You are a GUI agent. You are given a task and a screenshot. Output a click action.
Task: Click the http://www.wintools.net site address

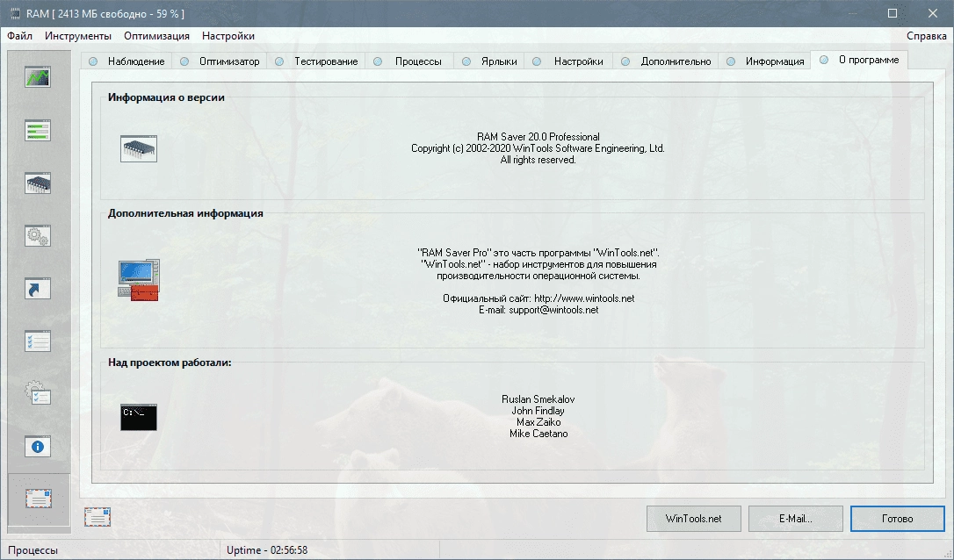coord(584,298)
